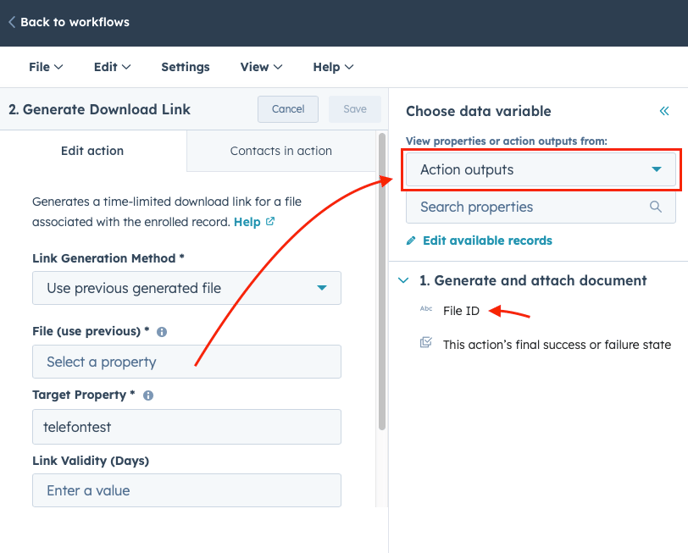The image size is (688, 553).
Task: Open the Action outputs dropdown
Action: (x=541, y=170)
